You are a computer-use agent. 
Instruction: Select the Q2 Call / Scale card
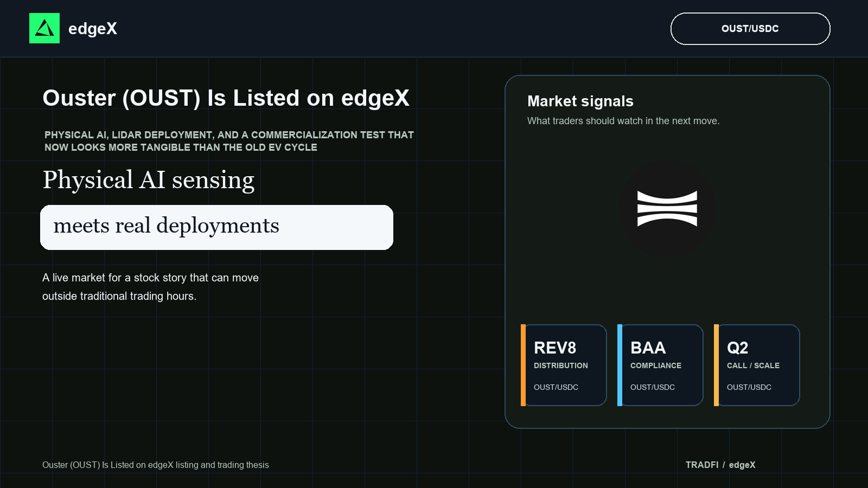pos(757,365)
